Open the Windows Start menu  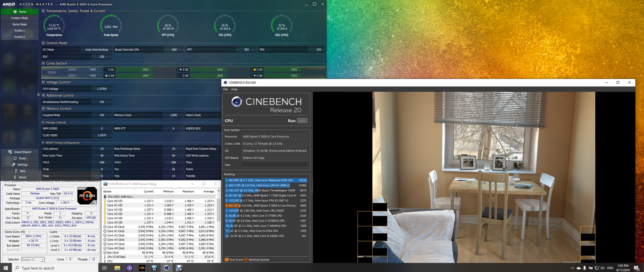(6, 268)
